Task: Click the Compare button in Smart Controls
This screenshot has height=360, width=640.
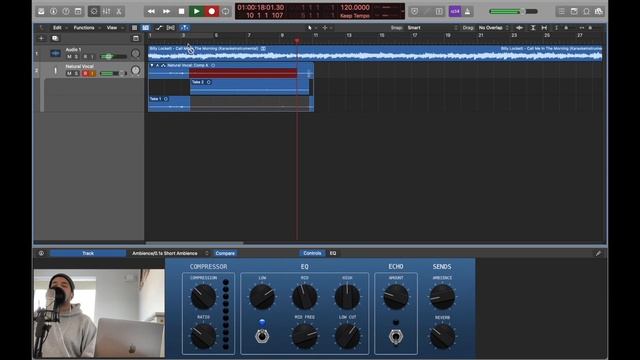Action: tap(225, 253)
